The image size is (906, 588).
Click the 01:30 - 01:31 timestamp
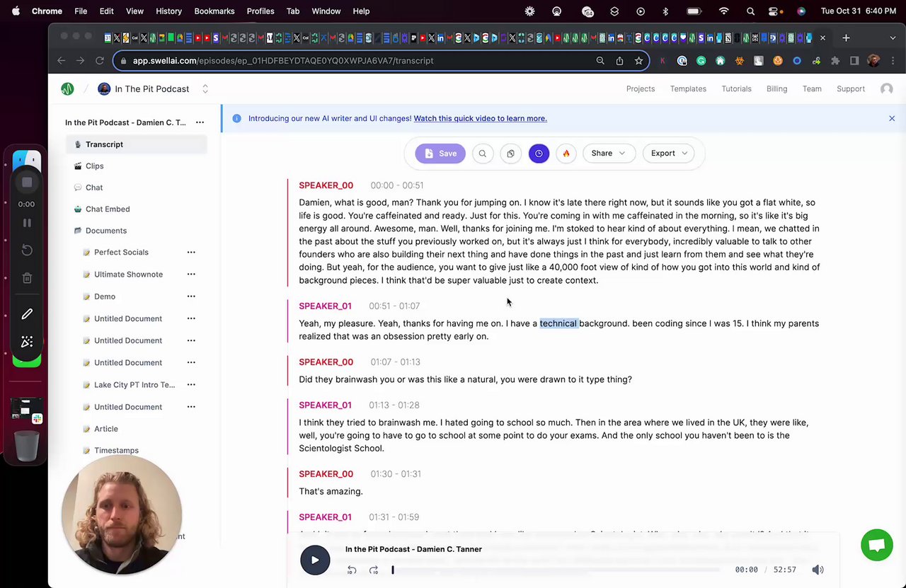[396, 474]
